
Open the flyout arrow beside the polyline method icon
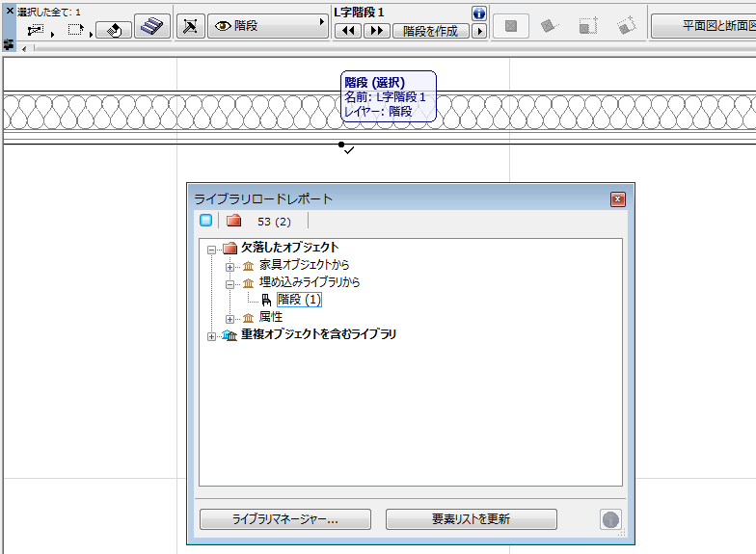(52, 34)
